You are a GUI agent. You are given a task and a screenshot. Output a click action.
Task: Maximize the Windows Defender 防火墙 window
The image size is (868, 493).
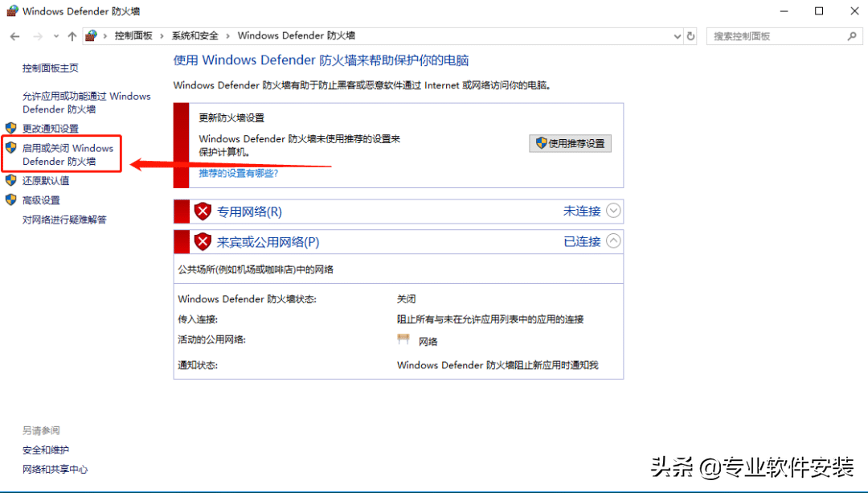tap(819, 11)
